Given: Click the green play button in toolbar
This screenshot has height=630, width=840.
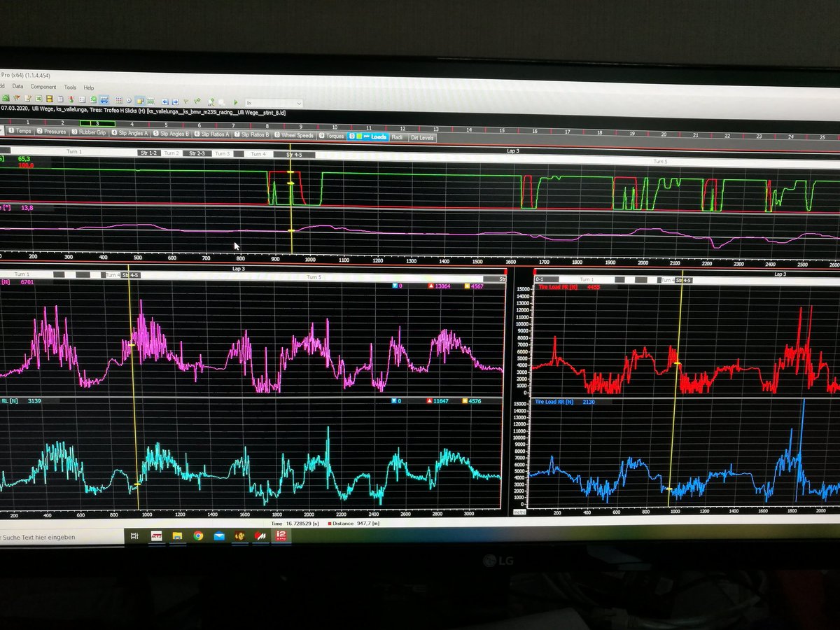Looking at the screenshot, I should click(235, 102).
